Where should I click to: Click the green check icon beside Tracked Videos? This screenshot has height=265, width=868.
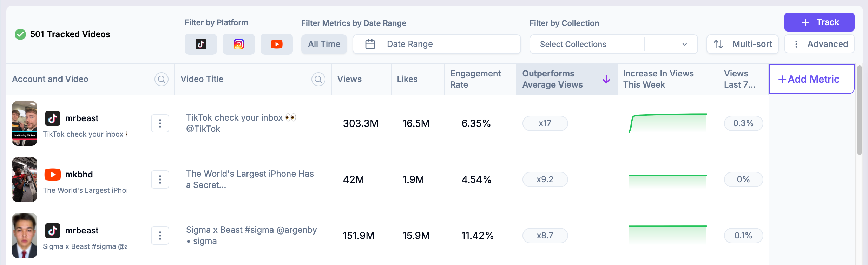[20, 34]
